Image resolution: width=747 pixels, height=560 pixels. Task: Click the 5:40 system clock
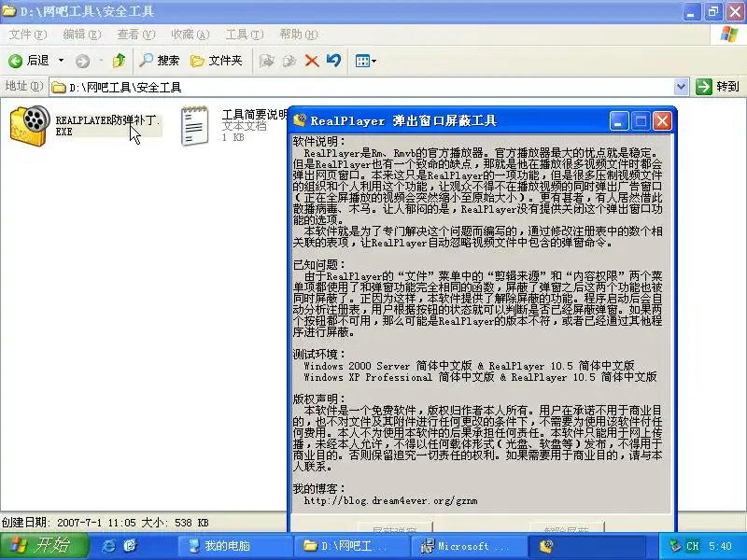[x=720, y=546]
